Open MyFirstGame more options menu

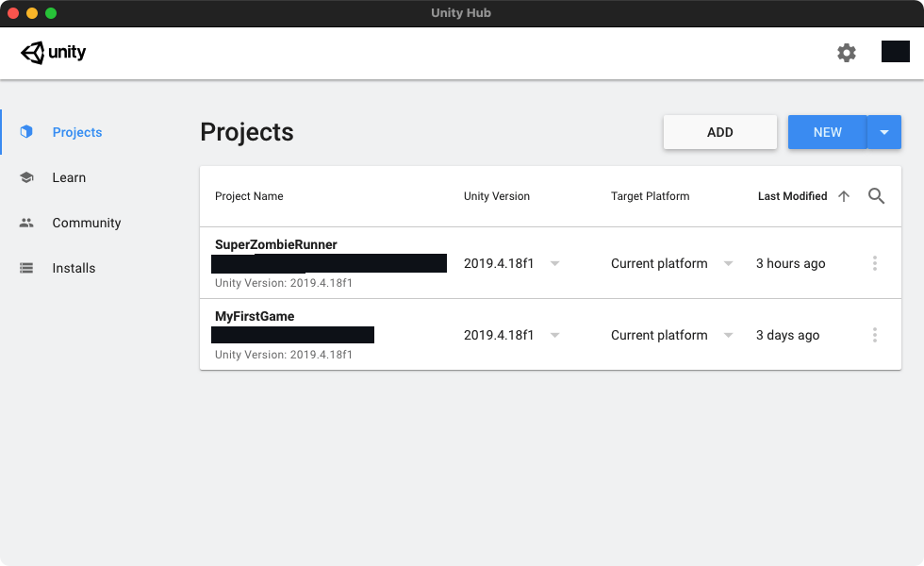pos(875,335)
